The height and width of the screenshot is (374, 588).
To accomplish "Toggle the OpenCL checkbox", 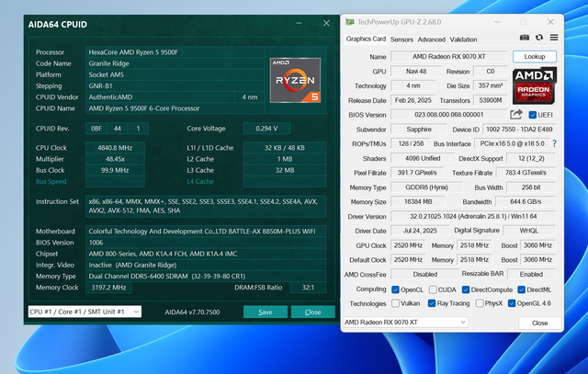I will click(395, 289).
